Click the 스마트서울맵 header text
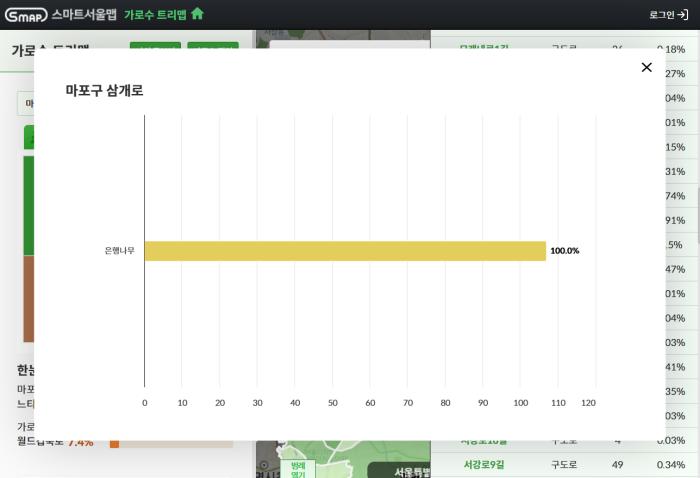 [x=84, y=14]
